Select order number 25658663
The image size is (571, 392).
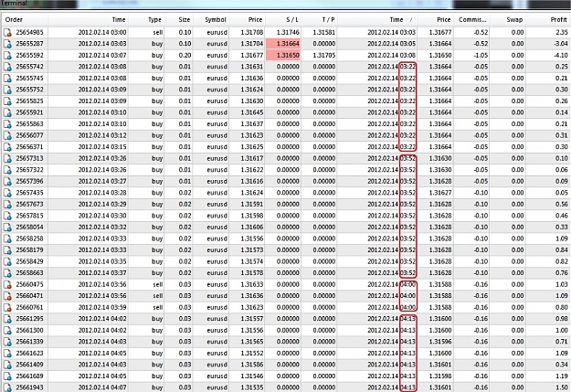[x=29, y=273]
